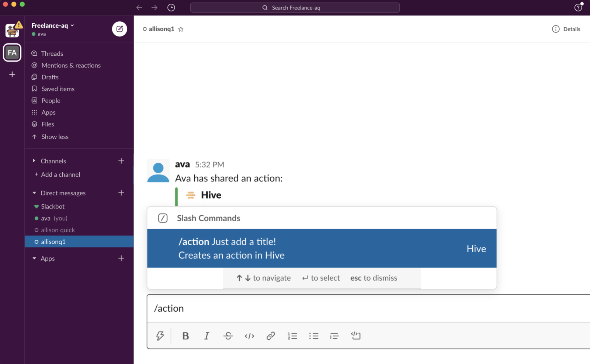Toggle bold formatting in the message toolbar
Screen dimensions: 590x364
(x=185, y=336)
